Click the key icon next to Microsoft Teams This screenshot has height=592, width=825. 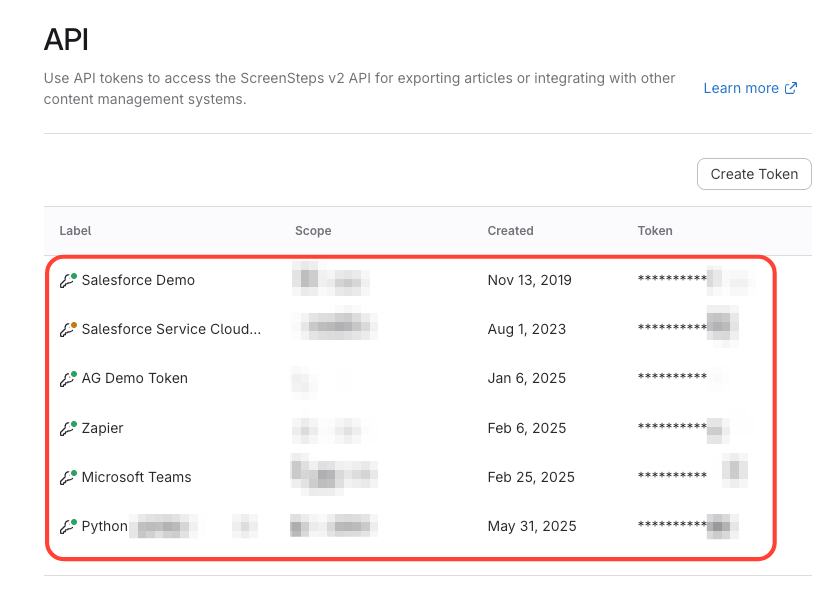coord(68,478)
